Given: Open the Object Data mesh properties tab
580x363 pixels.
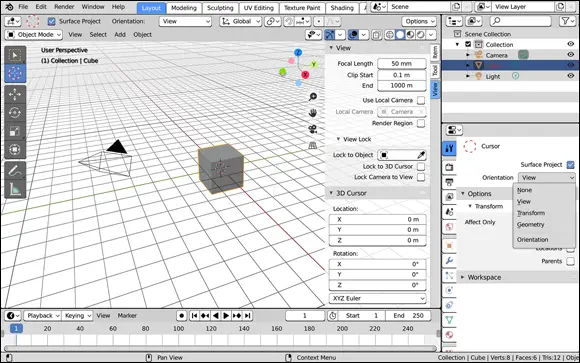Looking at the screenshot, I should tap(449, 320).
